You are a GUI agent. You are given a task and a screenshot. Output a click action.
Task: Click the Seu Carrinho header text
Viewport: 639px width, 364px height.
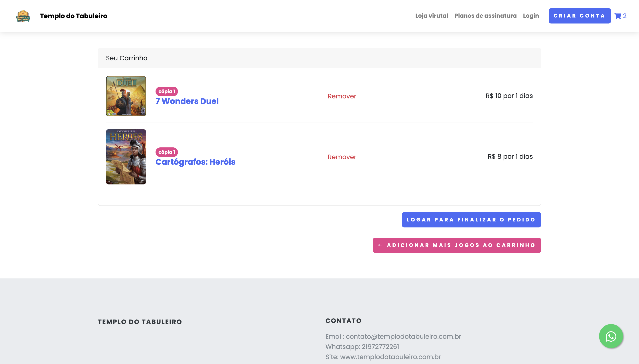(x=127, y=58)
